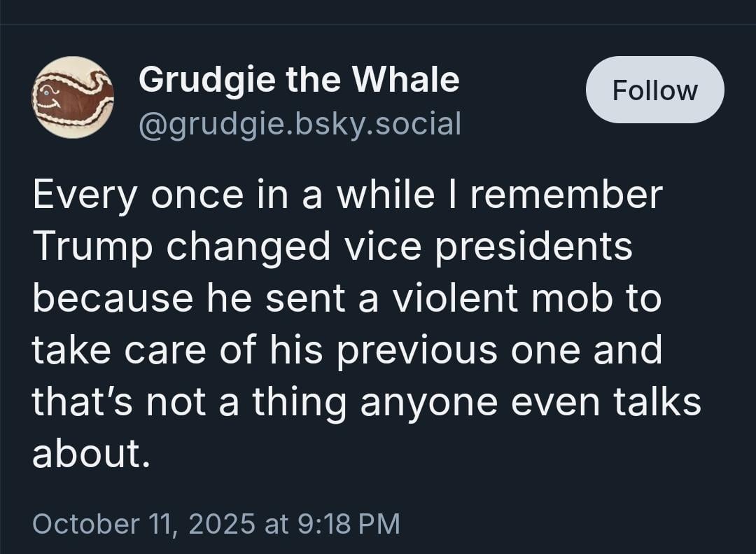Image resolution: width=756 pixels, height=554 pixels.
Task: Click the final word "about." in post
Action: (x=91, y=454)
